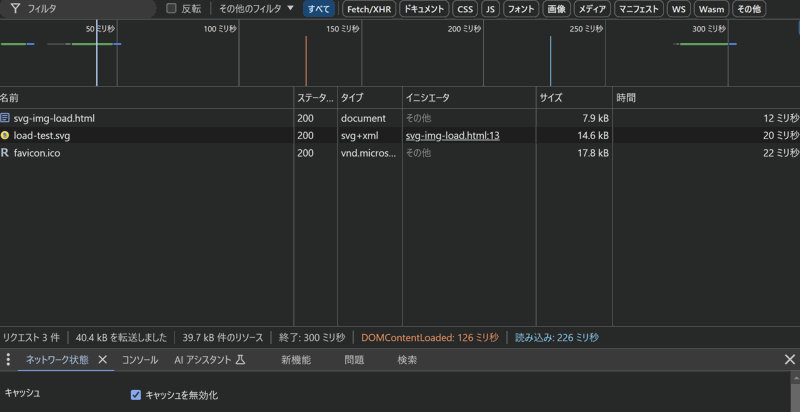Screen dimensions: 800x412
Task: Toggle the 反転 checkbox
Action: point(171,8)
